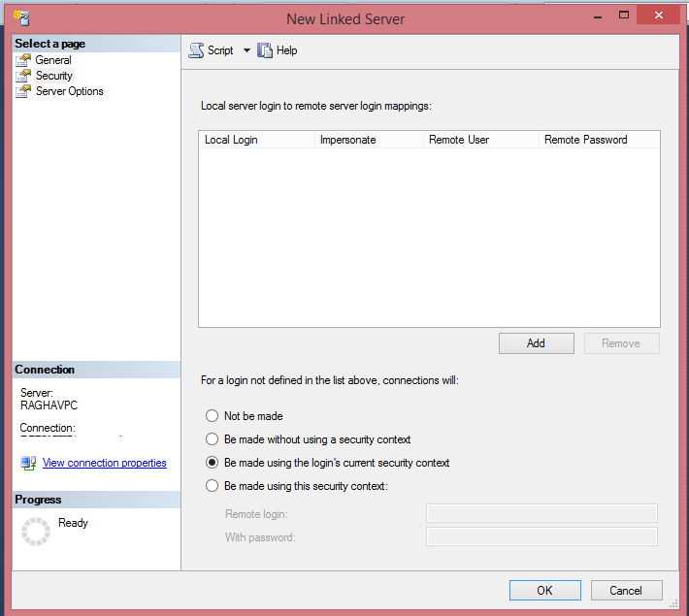
Task: Select 'Be made using this security context'
Action: (x=213, y=486)
